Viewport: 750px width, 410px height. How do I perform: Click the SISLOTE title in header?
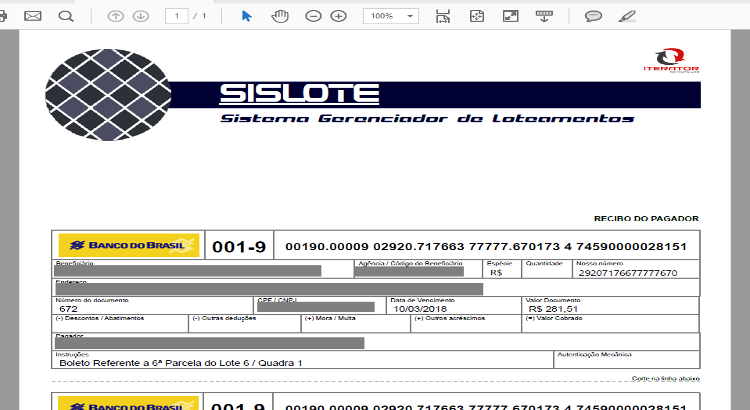pyautogui.click(x=299, y=94)
